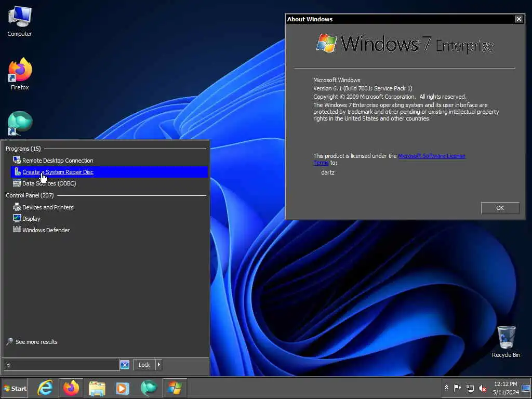Click the See more results magnifier icon

click(9, 342)
